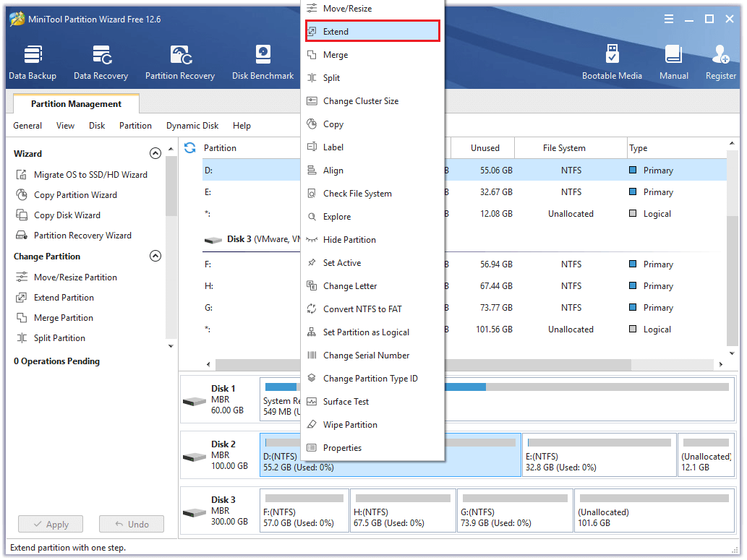This screenshot has height=560, width=747.
Task: Click the Surface Test icon
Action: coord(312,402)
